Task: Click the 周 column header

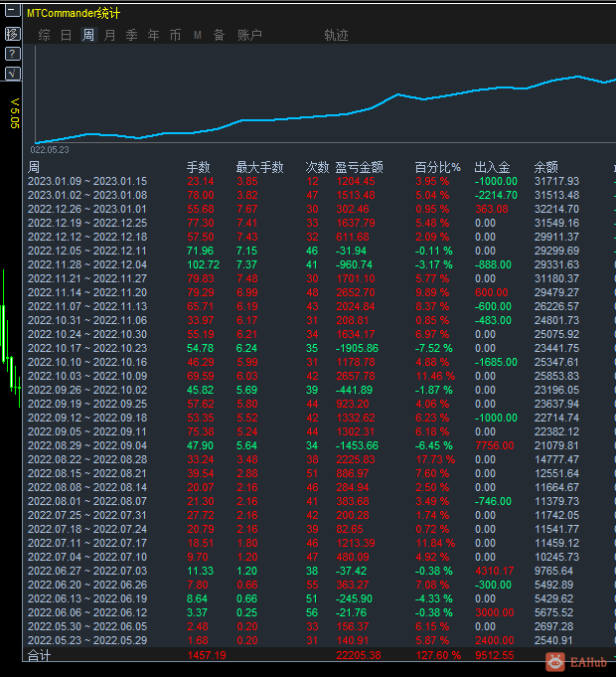Action: coord(34,167)
